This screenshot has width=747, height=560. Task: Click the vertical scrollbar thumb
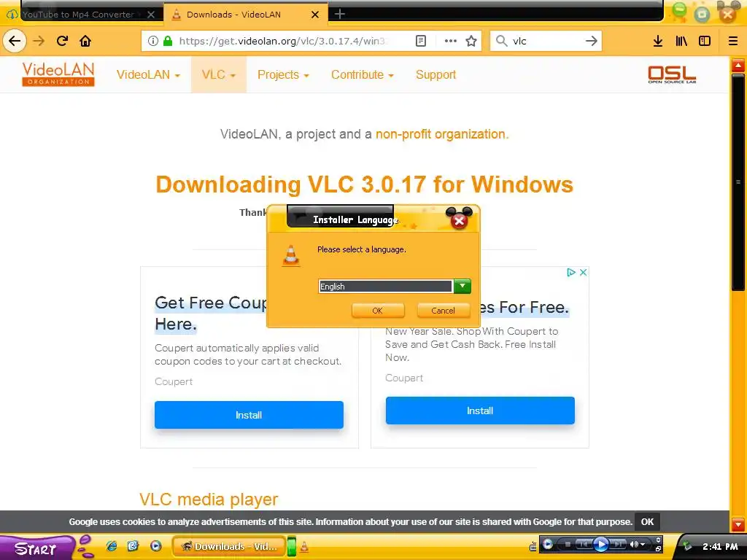tap(738, 181)
